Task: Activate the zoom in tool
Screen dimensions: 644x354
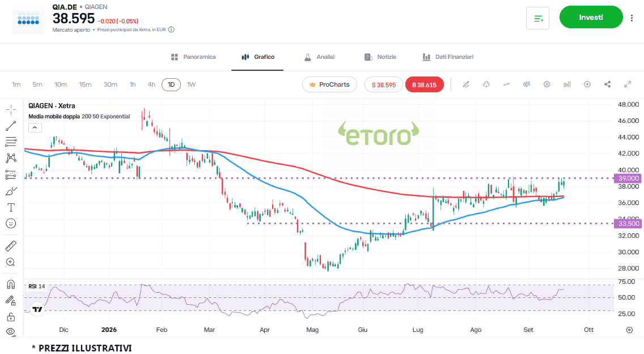Action: 11,262
